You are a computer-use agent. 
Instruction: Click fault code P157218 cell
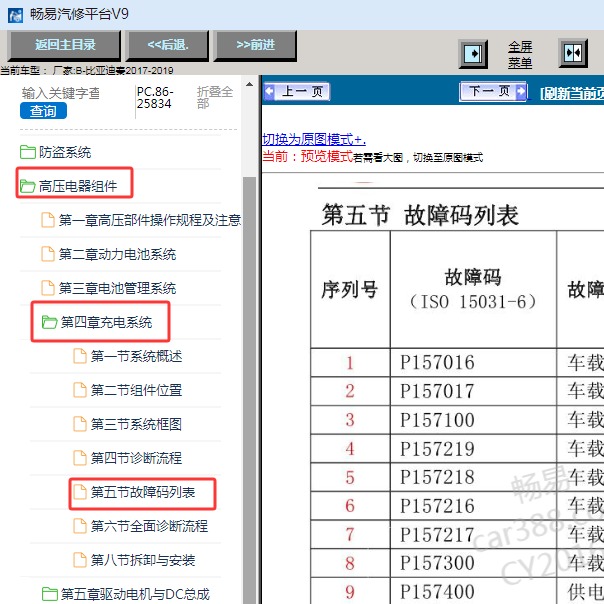473,477
